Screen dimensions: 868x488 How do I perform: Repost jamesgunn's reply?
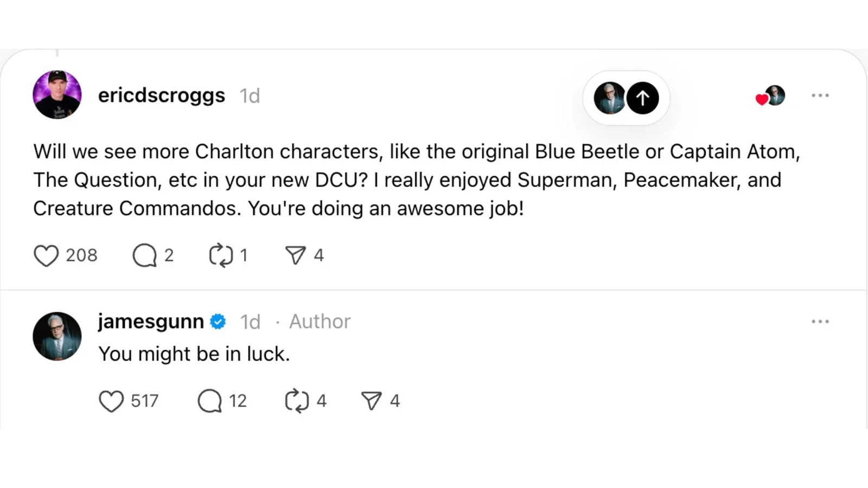coord(297,401)
